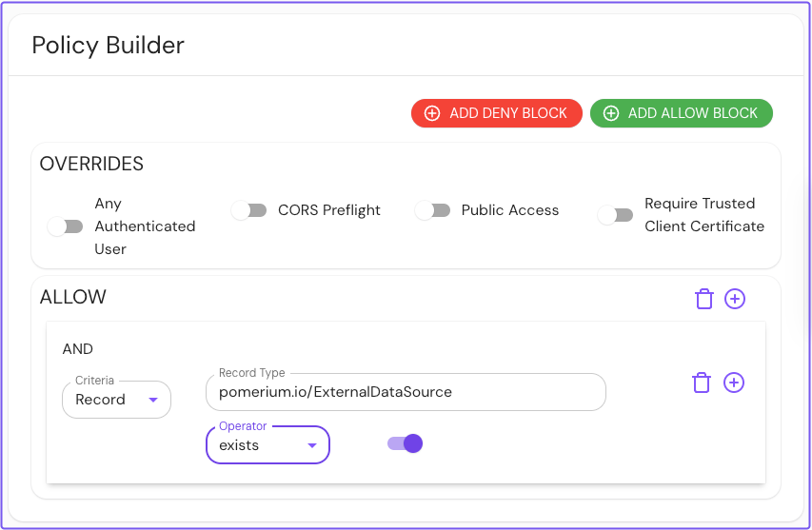Turn on the Public Access switch
Screen dimensions: 812x530
click(x=432, y=210)
